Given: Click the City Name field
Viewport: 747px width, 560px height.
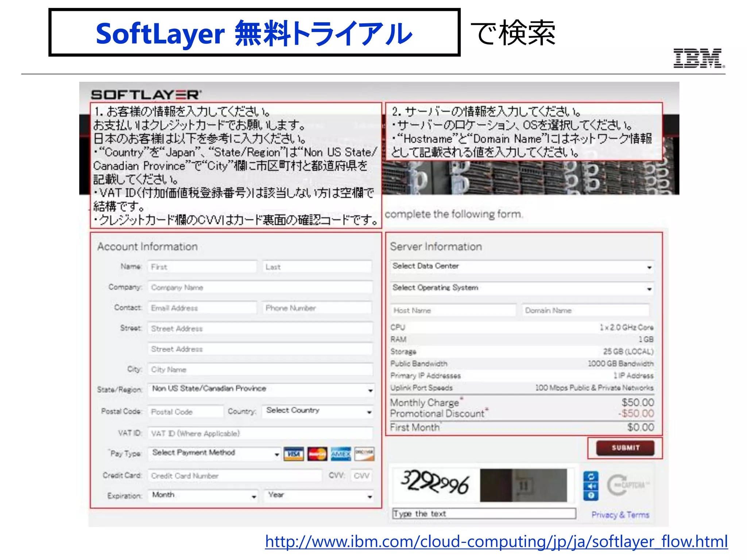Looking at the screenshot, I should [260, 369].
